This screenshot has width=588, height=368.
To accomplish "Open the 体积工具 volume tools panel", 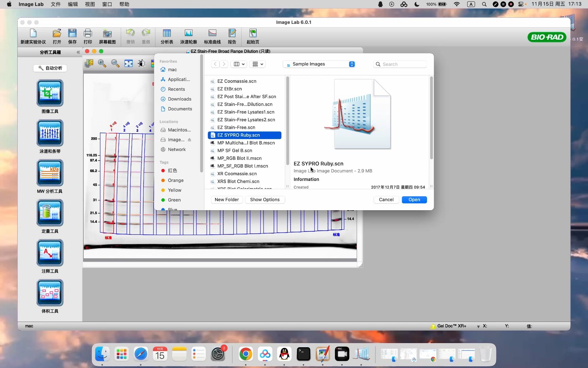I will 50,292.
